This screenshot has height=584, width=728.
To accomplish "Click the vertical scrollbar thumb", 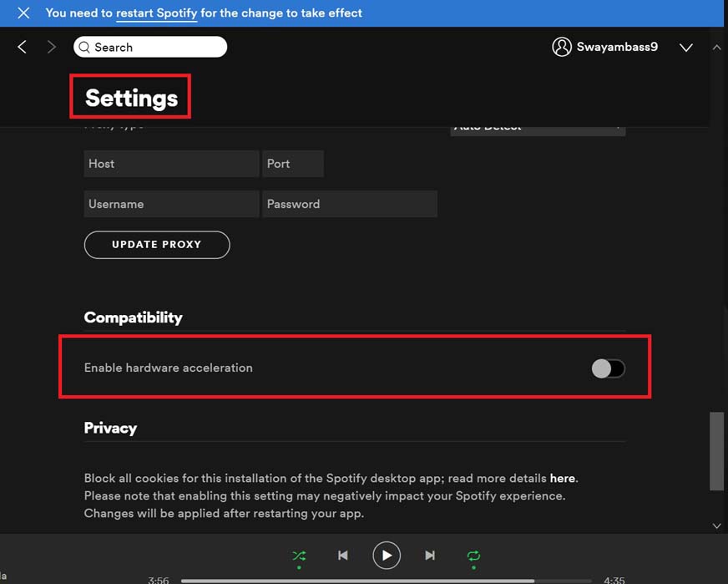I will [x=716, y=450].
